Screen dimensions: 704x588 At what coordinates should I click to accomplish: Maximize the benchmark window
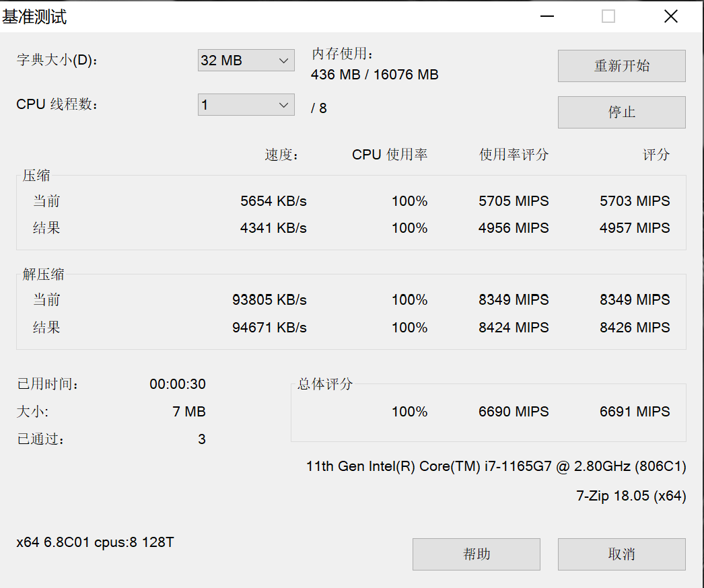[608, 17]
